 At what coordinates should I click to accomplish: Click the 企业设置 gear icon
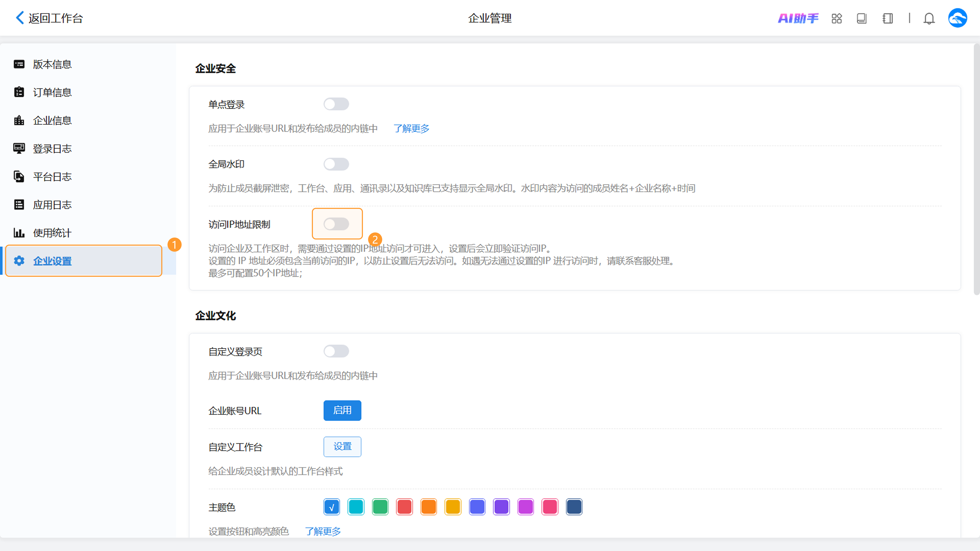pyautogui.click(x=19, y=261)
